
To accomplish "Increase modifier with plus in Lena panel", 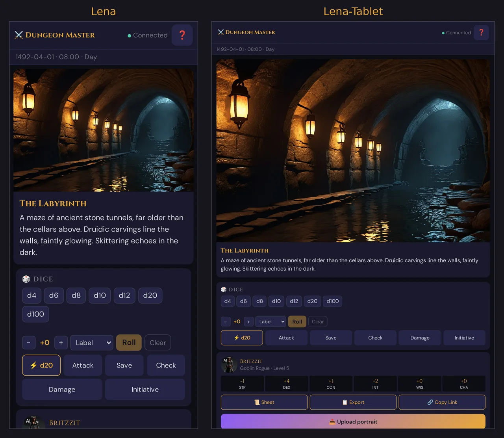I will click(x=61, y=343).
